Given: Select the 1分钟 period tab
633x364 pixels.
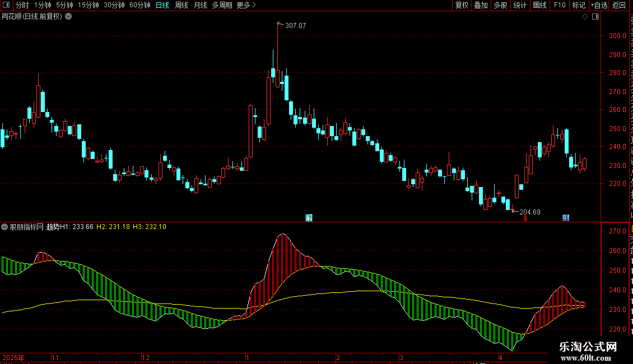Looking at the screenshot, I should (x=43, y=5).
